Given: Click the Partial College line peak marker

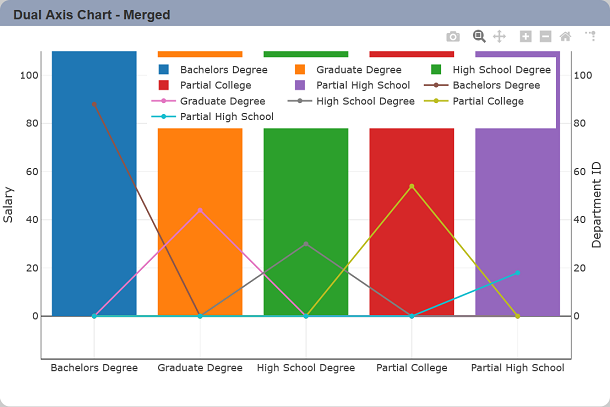Looking at the screenshot, I should tap(412, 186).
